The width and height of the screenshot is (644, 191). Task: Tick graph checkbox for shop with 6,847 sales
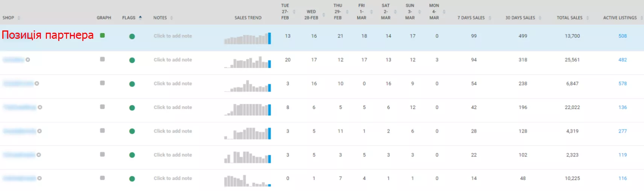[102, 83]
